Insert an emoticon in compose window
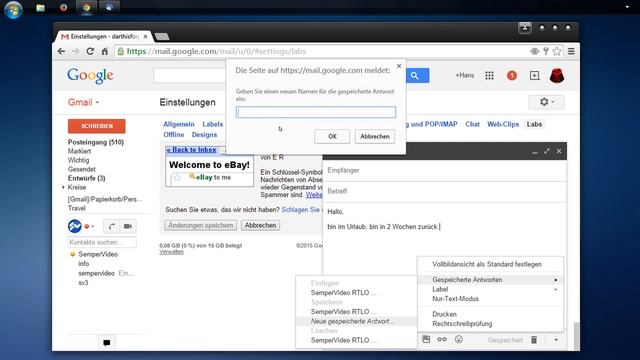640x360 pixels. (x=459, y=339)
